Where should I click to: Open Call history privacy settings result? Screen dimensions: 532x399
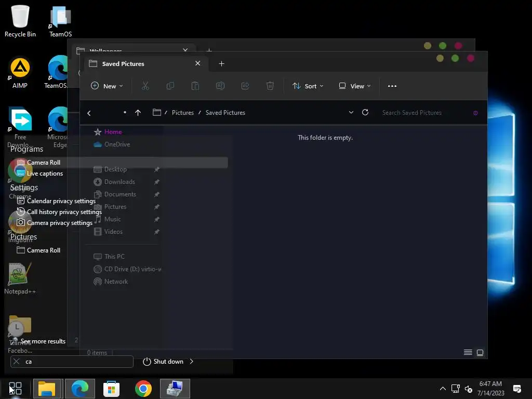click(x=59, y=212)
